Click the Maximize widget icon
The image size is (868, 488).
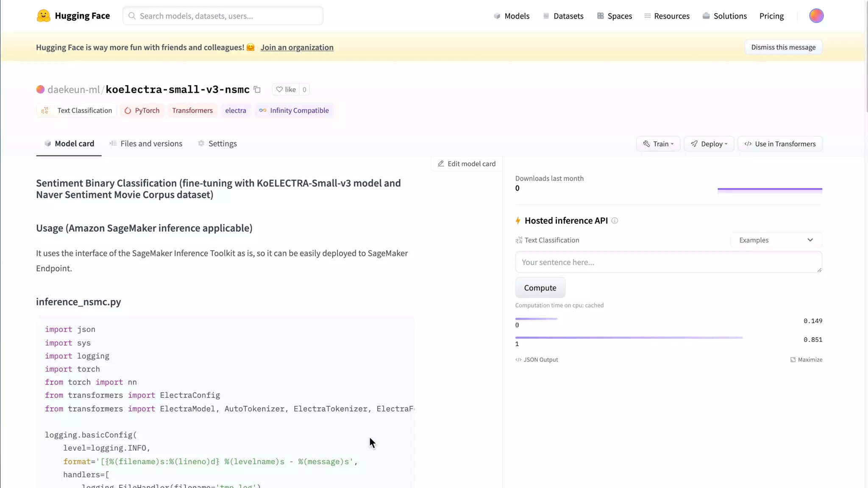(793, 360)
